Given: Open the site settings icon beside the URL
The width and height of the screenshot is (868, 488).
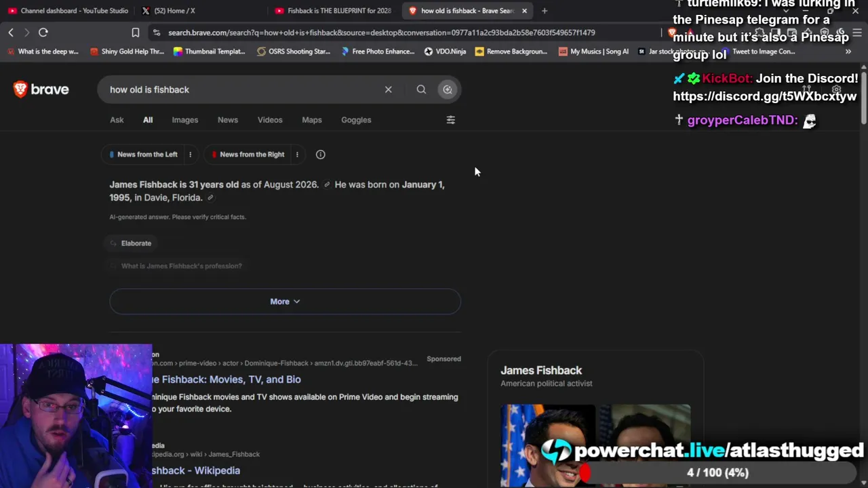Looking at the screenshot, I should pos(157,33).
